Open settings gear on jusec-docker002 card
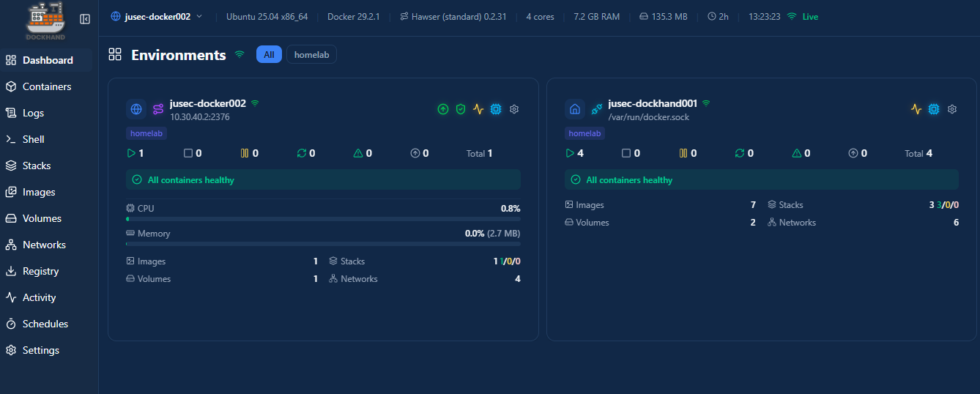The width and height of the screenshot is (980, 394). 514,109
